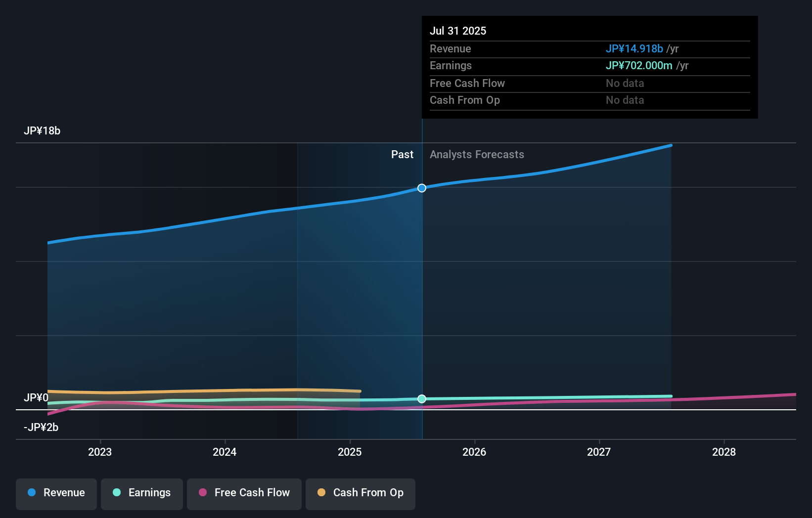
Task: Expand the Jul 31 2025 tooltip header
Action: coord(458,30)
